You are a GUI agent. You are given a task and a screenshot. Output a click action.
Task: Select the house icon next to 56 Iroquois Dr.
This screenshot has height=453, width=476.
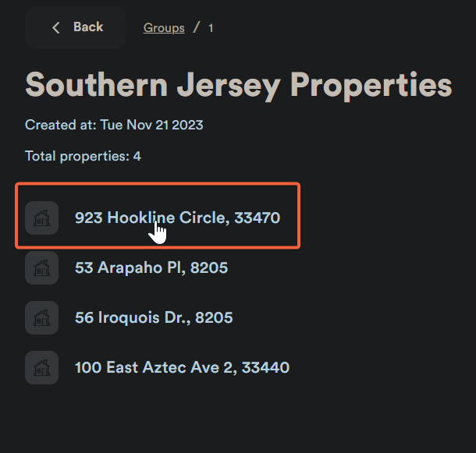click(x=41, y=317)
